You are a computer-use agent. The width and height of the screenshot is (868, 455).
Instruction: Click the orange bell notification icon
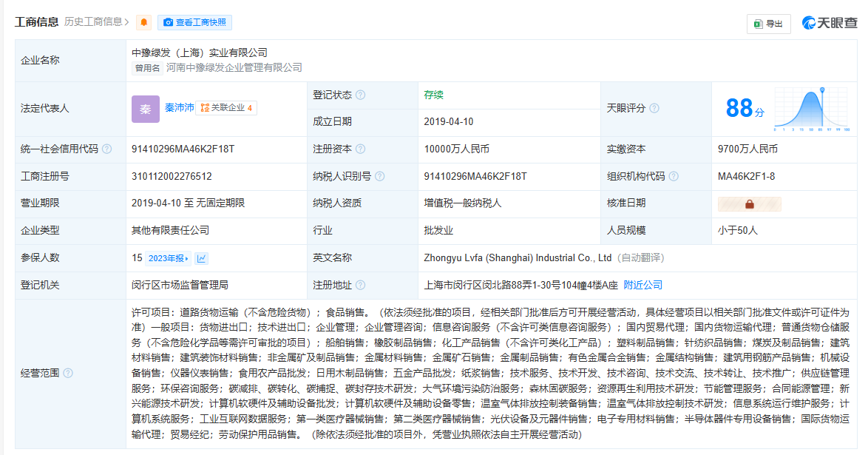pyautogui.click(x=144, y=23)
